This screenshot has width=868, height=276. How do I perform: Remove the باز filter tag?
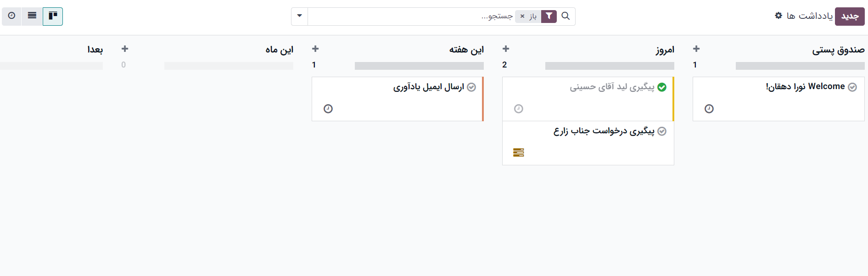coord(522,16)
